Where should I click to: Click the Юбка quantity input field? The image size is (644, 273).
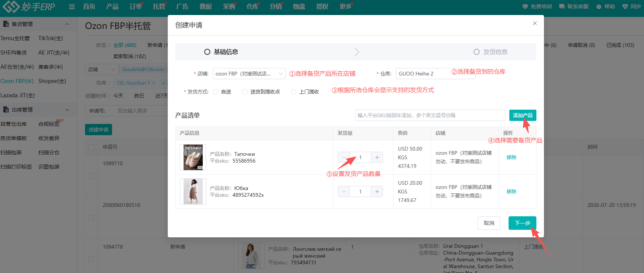360,192
